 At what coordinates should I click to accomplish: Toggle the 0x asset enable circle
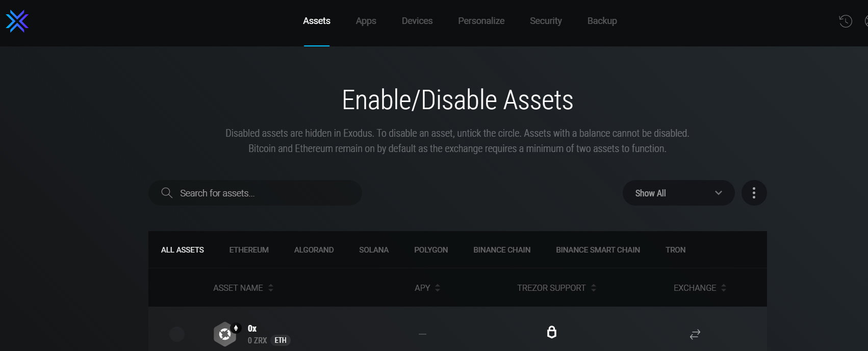[x=177, y=334]
